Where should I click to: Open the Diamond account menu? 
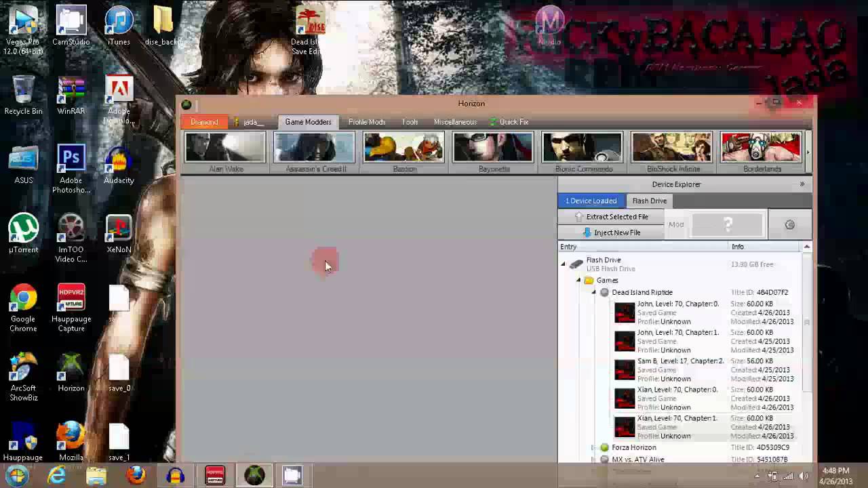click(204, 122)
